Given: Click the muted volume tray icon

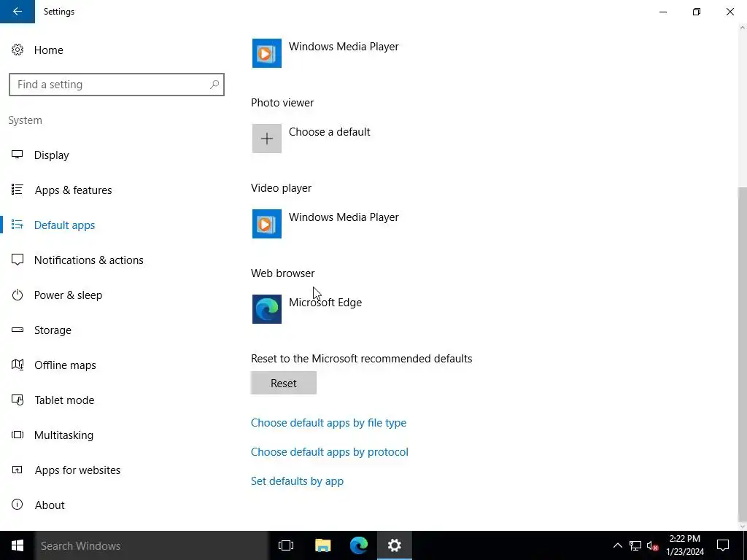Looking at the screenshot, I should point(652,545).
